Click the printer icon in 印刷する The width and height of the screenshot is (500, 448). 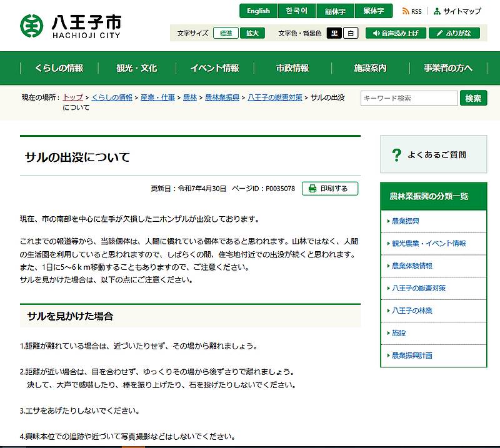pos(312,189)
